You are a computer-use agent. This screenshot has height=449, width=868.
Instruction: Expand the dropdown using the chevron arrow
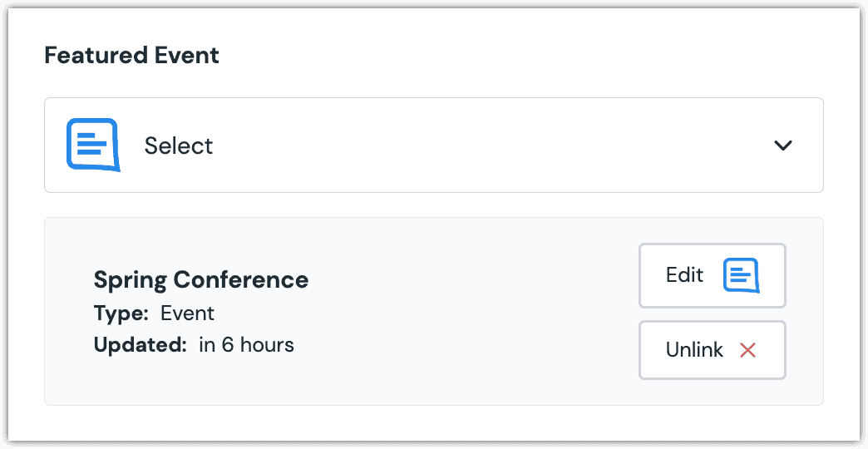[x=783, y=146]
